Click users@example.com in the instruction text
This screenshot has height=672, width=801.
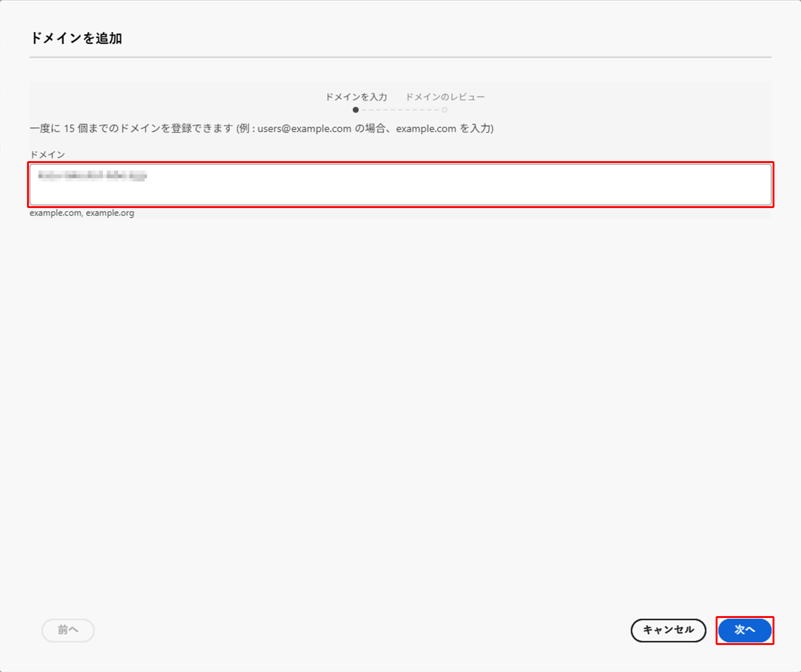click(304, 129)
